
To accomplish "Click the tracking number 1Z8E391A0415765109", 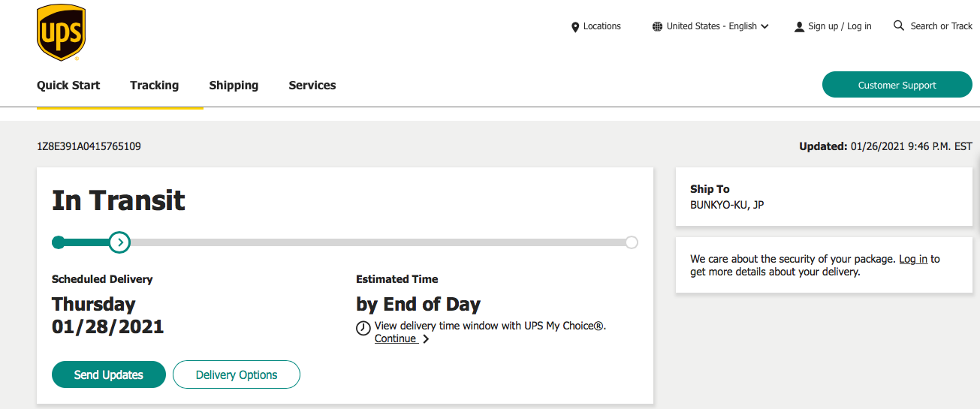I will click(89, 146).
